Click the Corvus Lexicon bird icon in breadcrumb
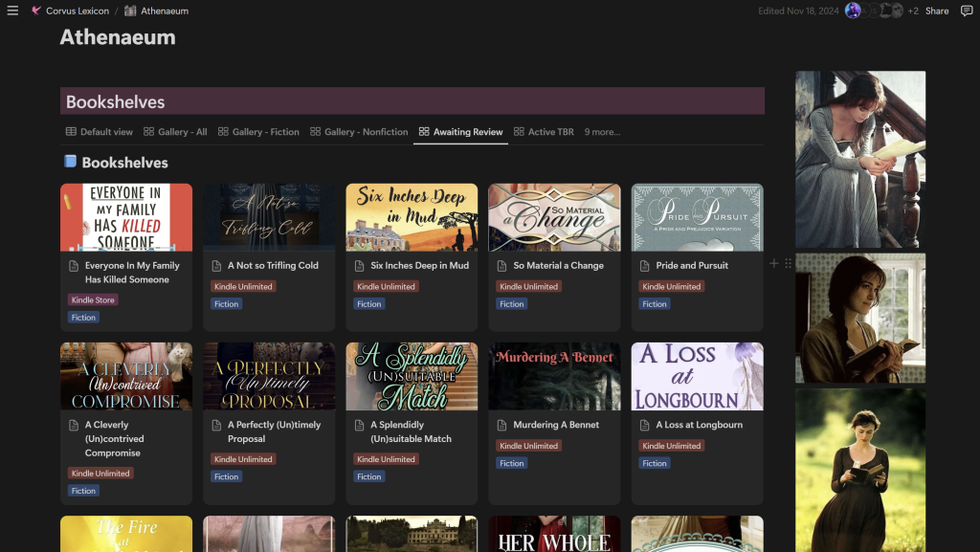The height and width of the screenshot is (552, 980). [36, 11]
